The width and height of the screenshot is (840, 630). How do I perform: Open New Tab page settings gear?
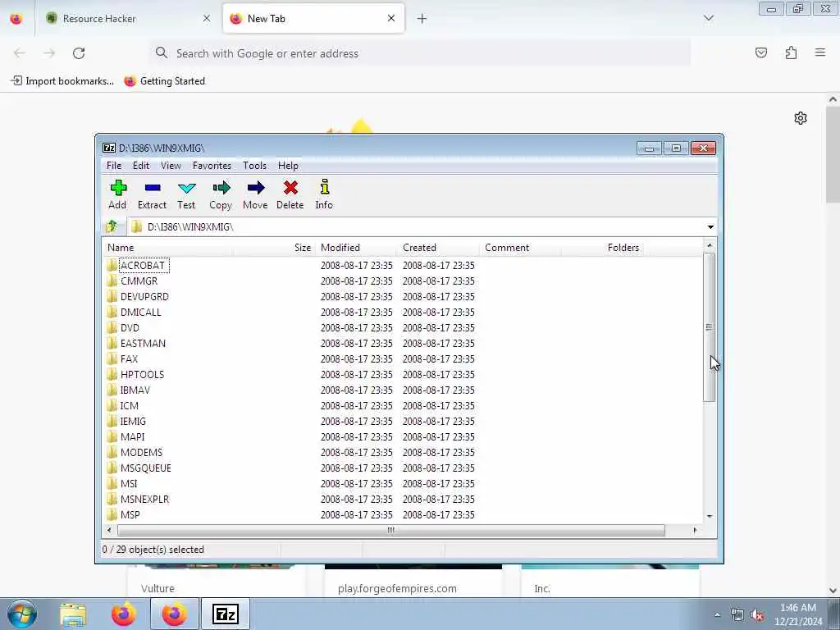click(801, 118)
